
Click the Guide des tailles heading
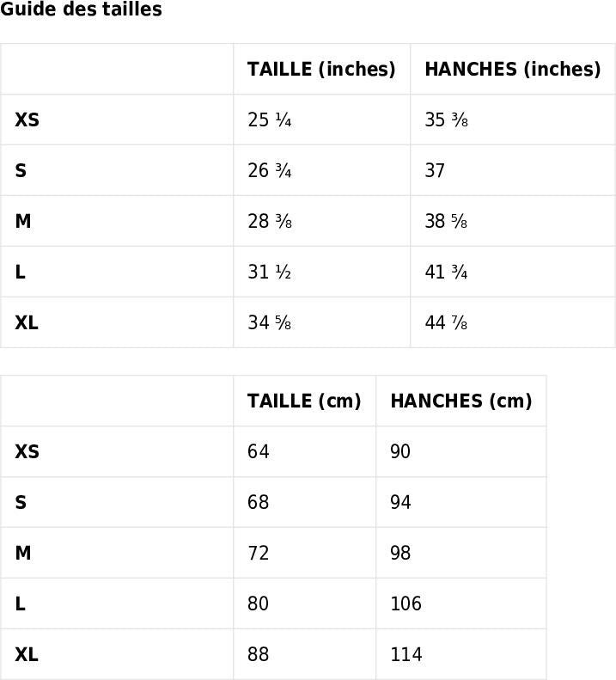click(81, 10)
